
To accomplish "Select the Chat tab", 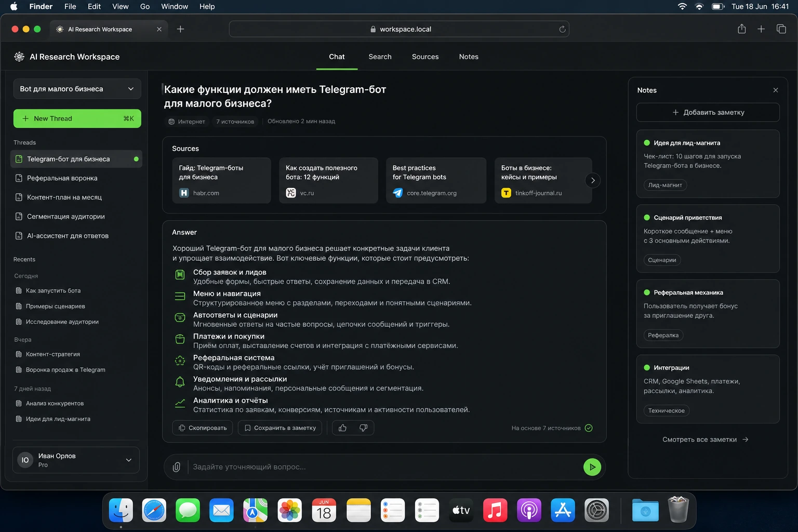I will pyautogui.click(x=337, y=57).
